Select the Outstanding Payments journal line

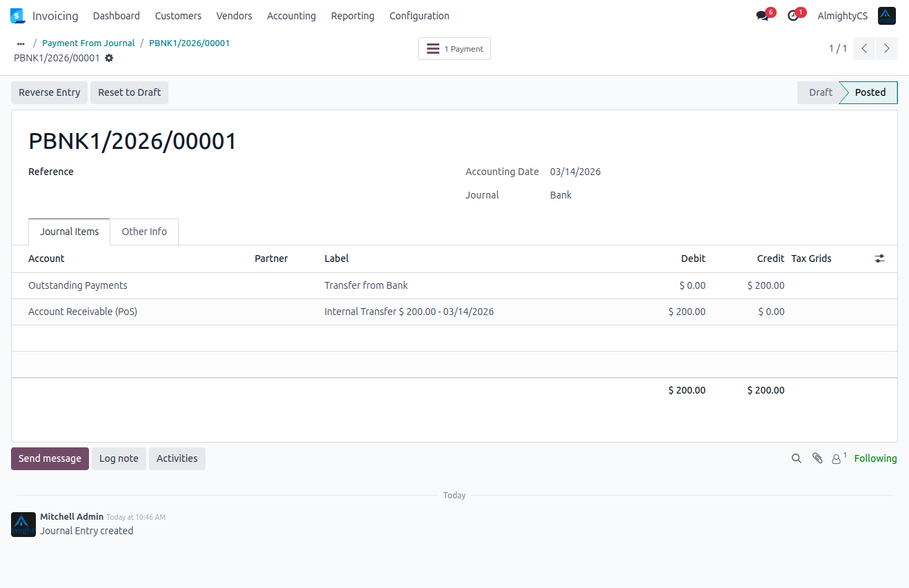[78, 285]
